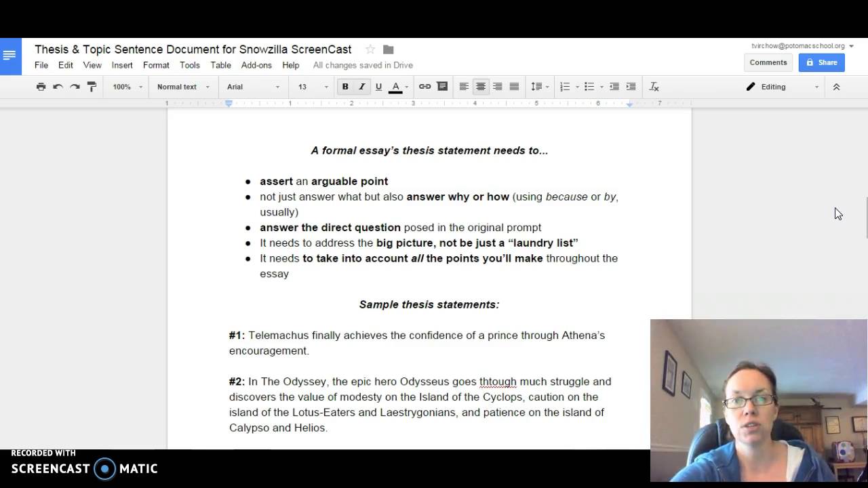Open the Help menu
Viewport: 868px width, 488px height.
(291, 65)
